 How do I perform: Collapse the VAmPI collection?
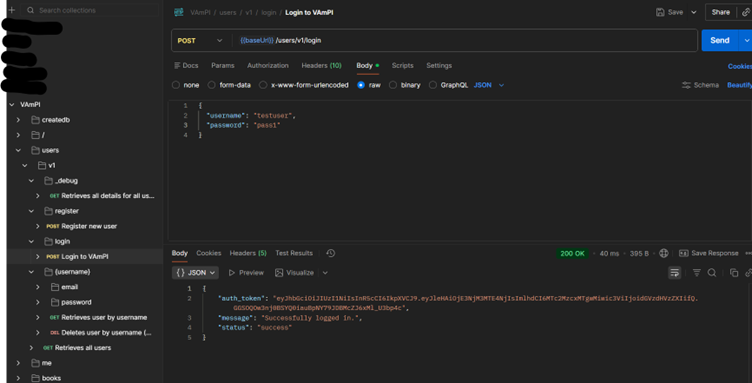(12, 104)
